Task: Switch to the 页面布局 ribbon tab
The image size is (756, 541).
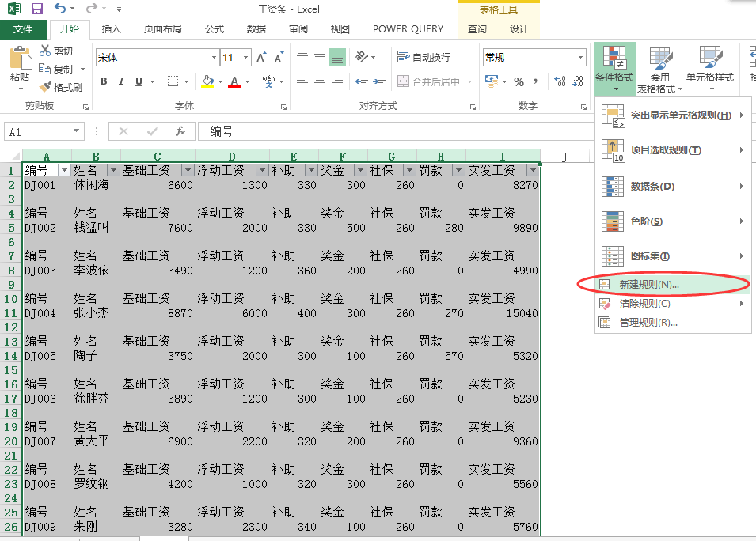Action: (x=163, y=29)
